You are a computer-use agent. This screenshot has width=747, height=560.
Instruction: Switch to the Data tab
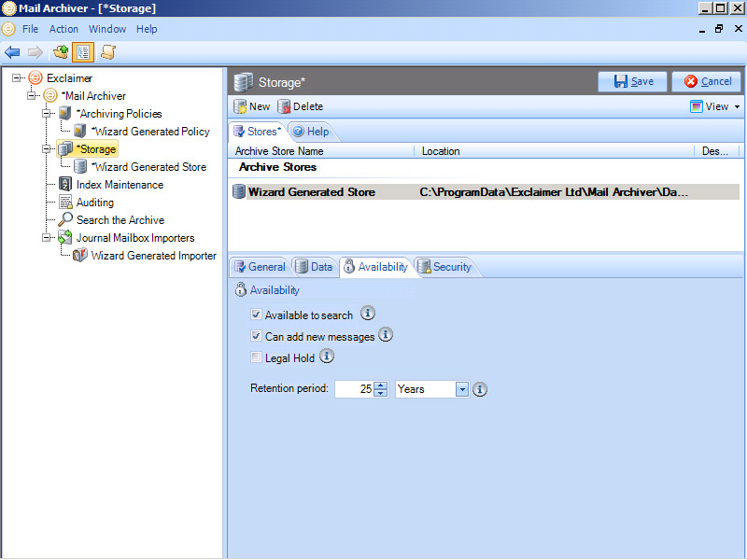click(x=314, y=267)
